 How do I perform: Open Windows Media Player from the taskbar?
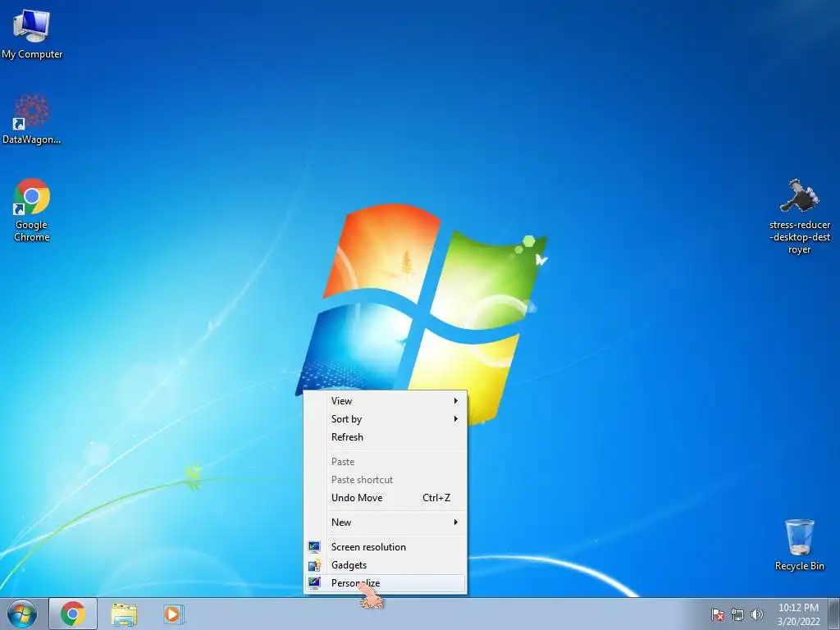(173, 614)
